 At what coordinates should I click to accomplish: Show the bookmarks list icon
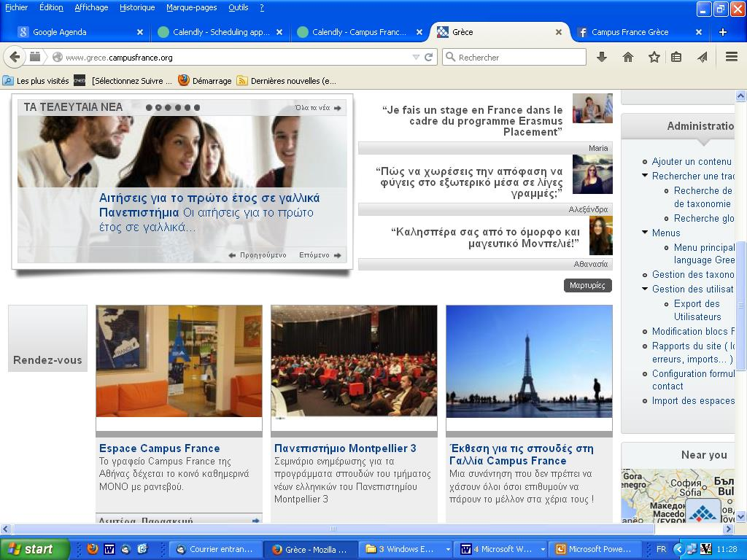[x=676, y=57]
